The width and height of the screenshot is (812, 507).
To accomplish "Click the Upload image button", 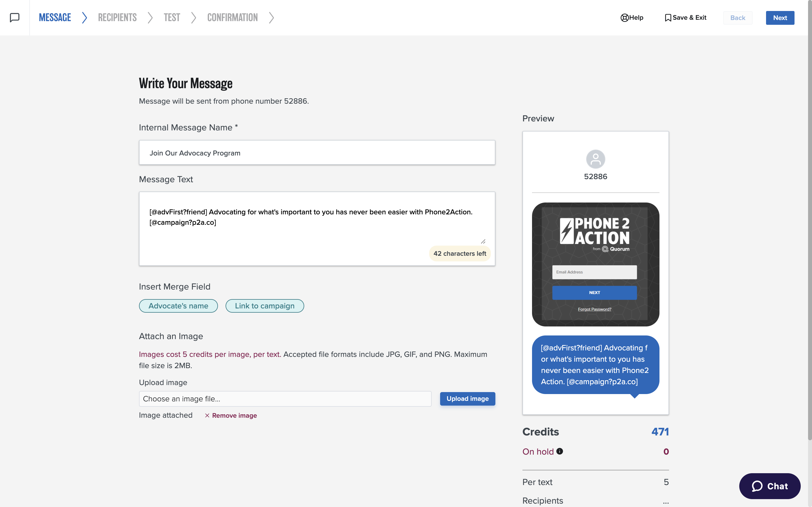I will [467, 399].
